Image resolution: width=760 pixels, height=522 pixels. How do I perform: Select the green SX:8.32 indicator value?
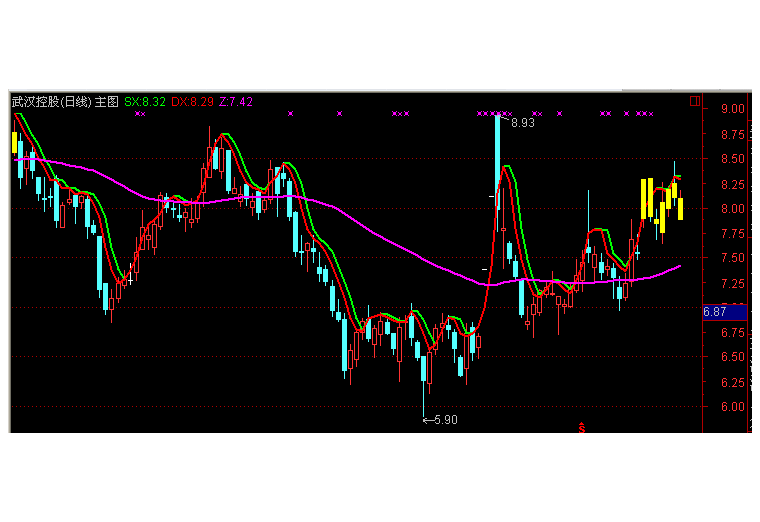[x=145, y=101]
